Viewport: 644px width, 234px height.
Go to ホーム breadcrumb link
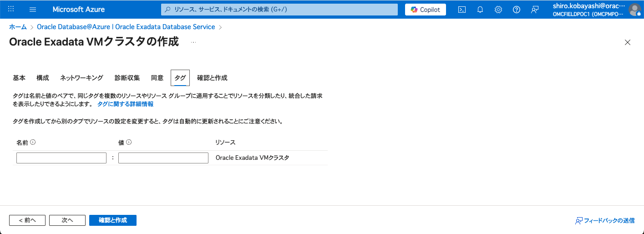pyautogui.click(x=18, y=27)
